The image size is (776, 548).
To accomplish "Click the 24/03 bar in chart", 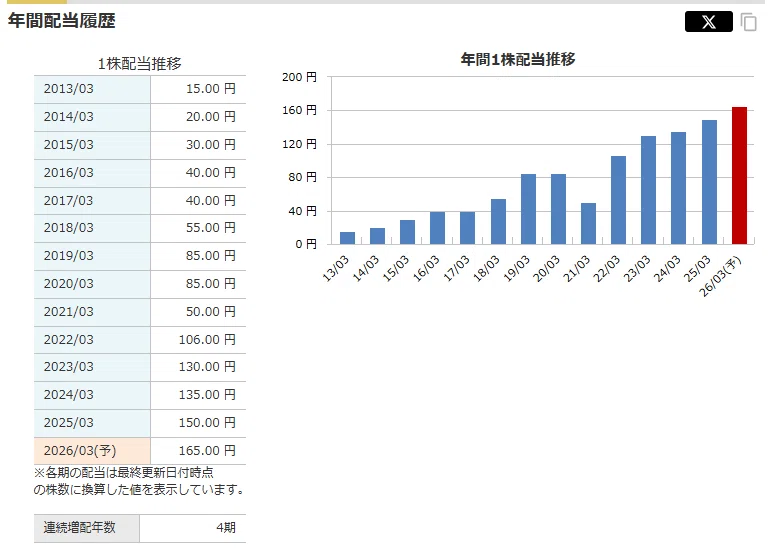I will (679, 188).
